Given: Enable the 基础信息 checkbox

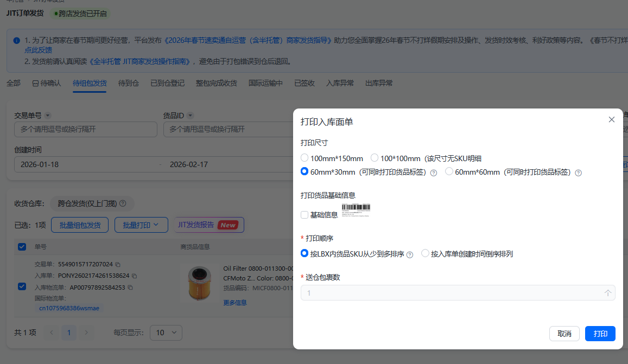Looking at the screenshot, I should pos(305,214).
